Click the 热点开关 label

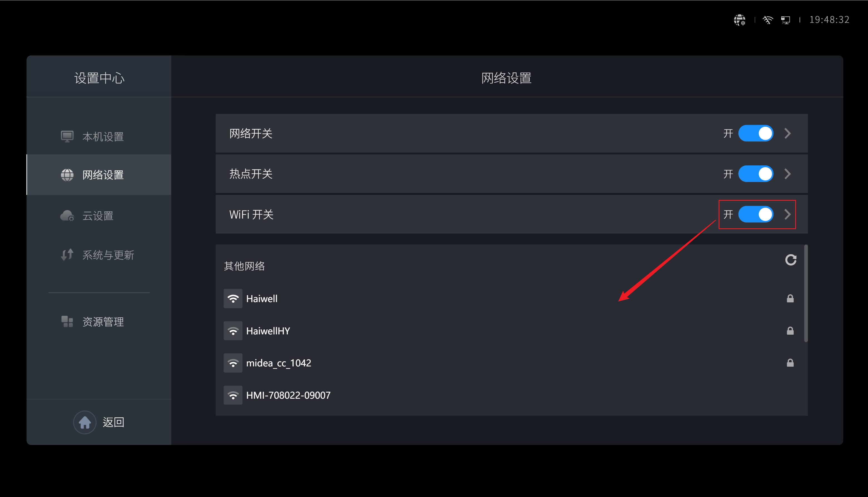point(251,174)
